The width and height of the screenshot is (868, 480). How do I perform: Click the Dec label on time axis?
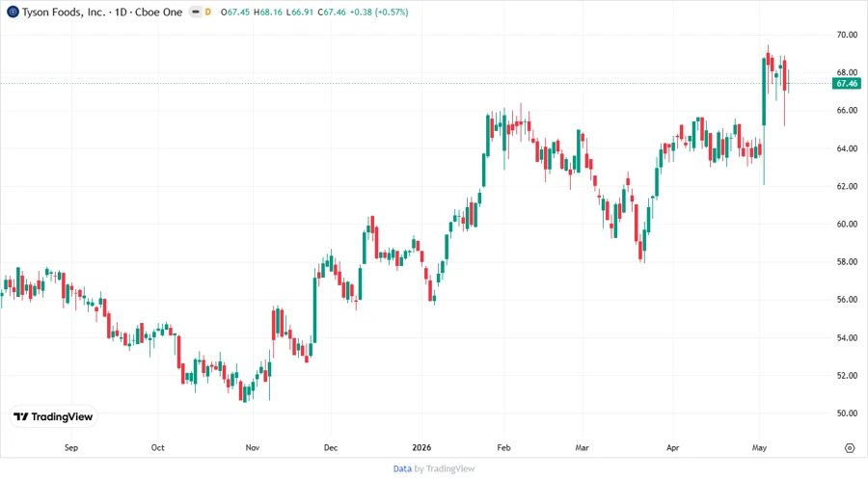(331, 447)
